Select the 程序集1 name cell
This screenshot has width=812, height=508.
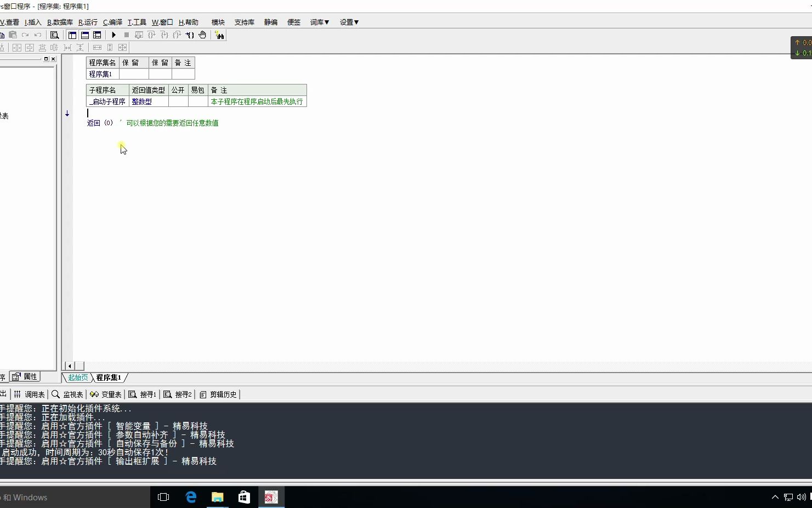pyautogui.click(x=103, y=74)
